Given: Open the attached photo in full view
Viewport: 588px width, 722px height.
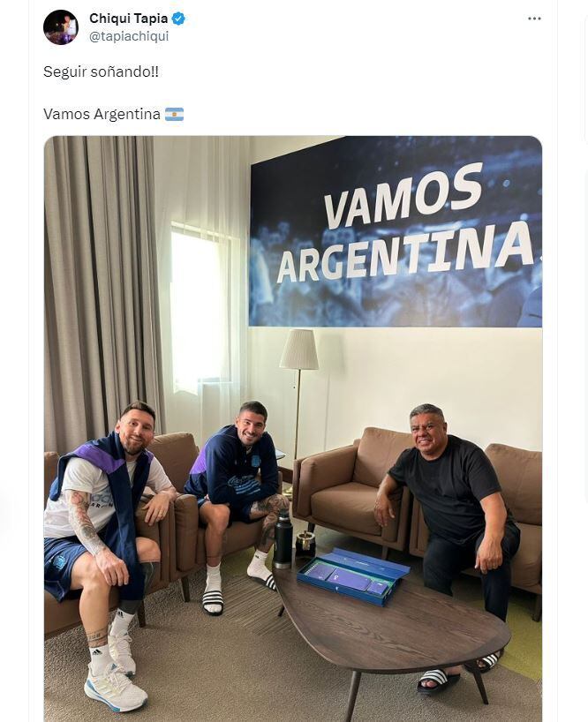Looking at the screenshot, I should click(x=293, y=429).
